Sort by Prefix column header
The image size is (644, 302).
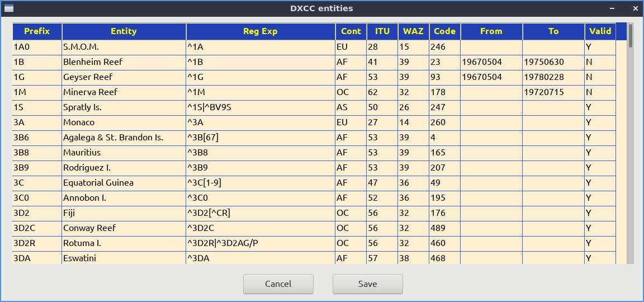[37, 31]
